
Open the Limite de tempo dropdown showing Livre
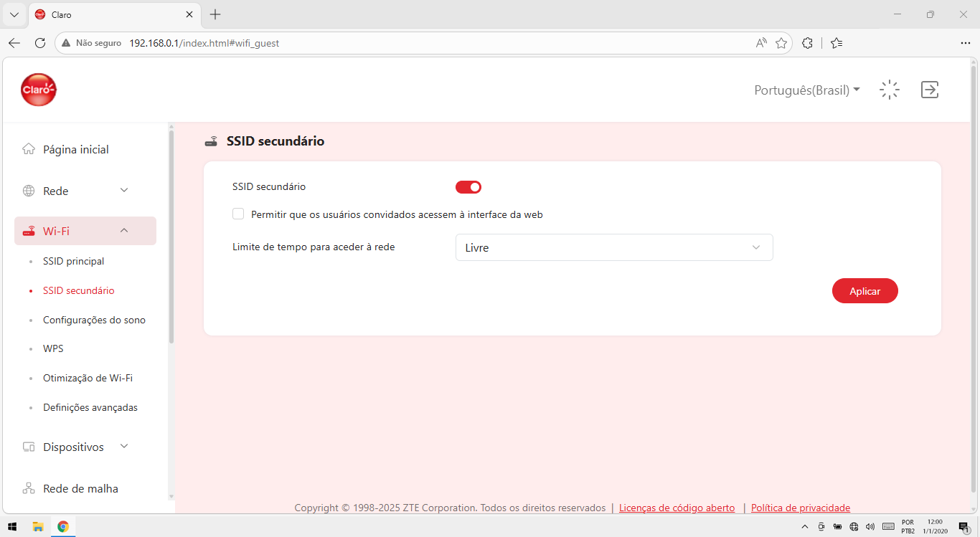[614, 247]
